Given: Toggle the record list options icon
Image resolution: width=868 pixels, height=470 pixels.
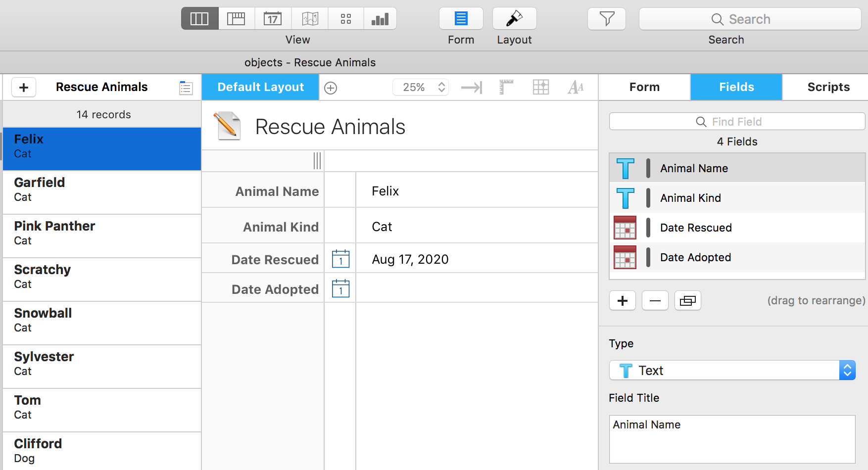Looking at the screenshot, I should (x=186, y=88).
